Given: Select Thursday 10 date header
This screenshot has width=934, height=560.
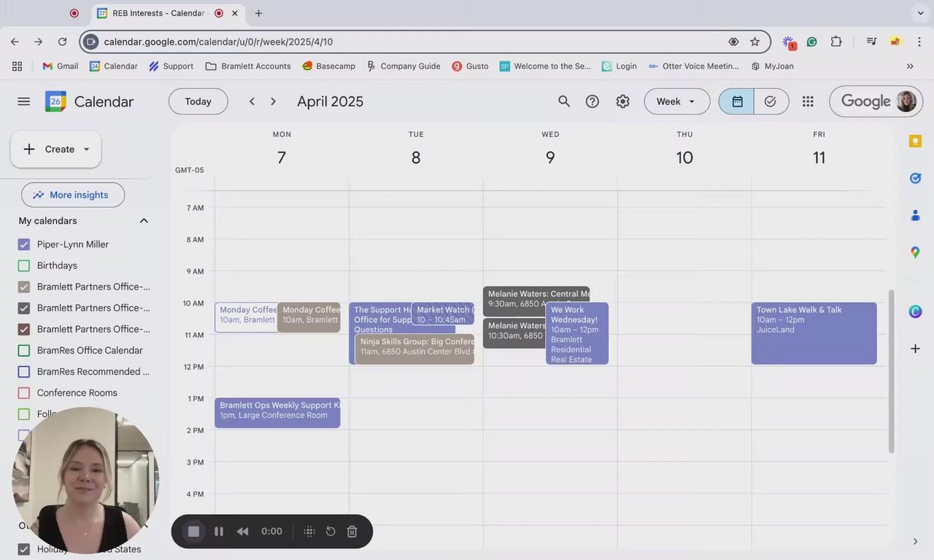Looking at the screenshot, I should click(684, 157).
